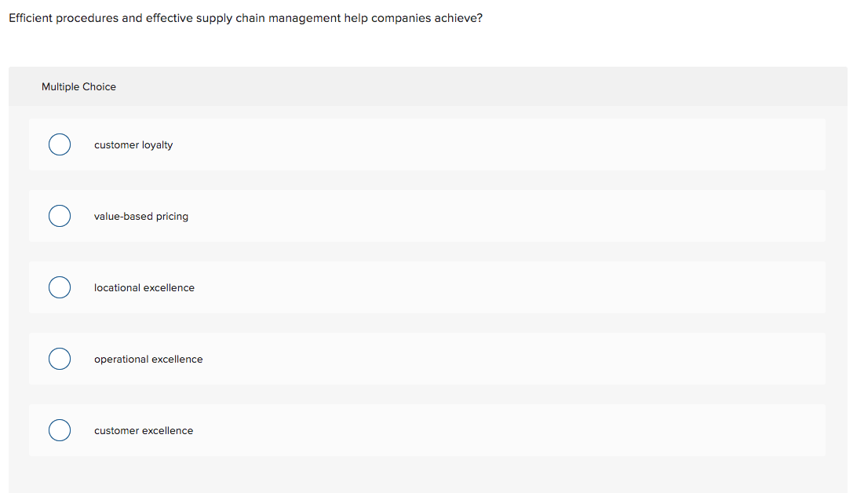
Task: Select the radio button for locational excellence
Action: click(60, 287)
